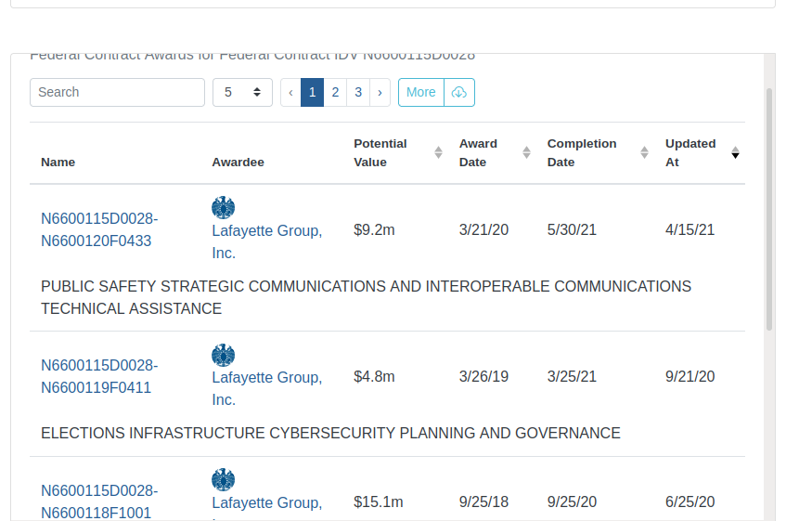Click the Lafayette Group seal icon in $15.1m row

(224, 479)
